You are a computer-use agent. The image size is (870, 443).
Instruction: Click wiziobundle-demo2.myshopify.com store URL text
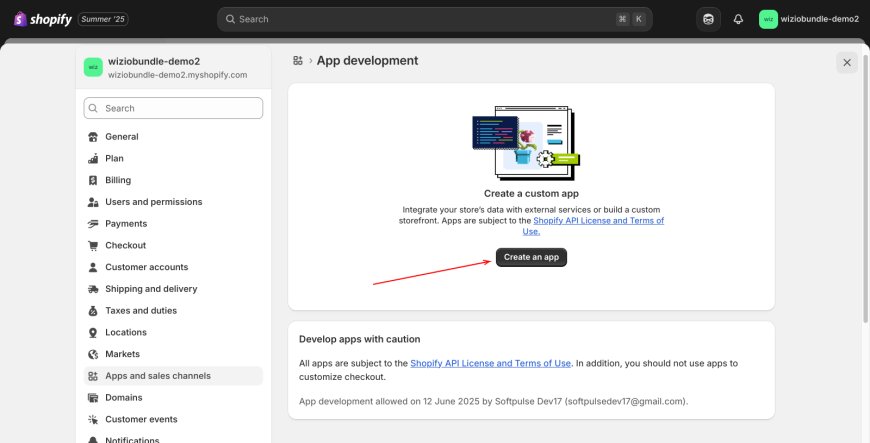click(178, 75)
